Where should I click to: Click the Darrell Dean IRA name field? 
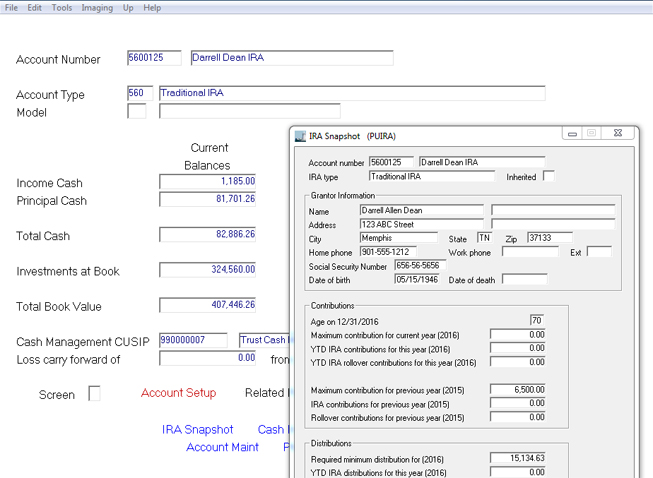tap(292, 57)
